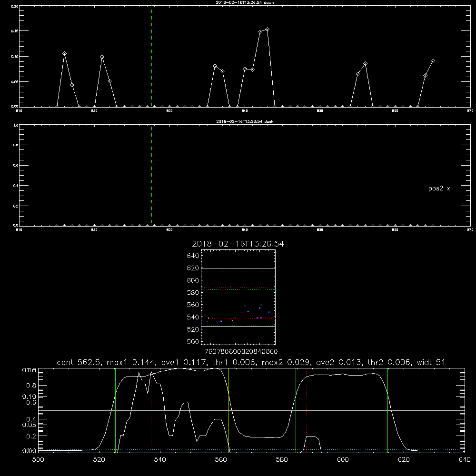Click the '760780800820840860' x-axis labels under scatter plot
The image size is (476, 476).
[241, 352]
